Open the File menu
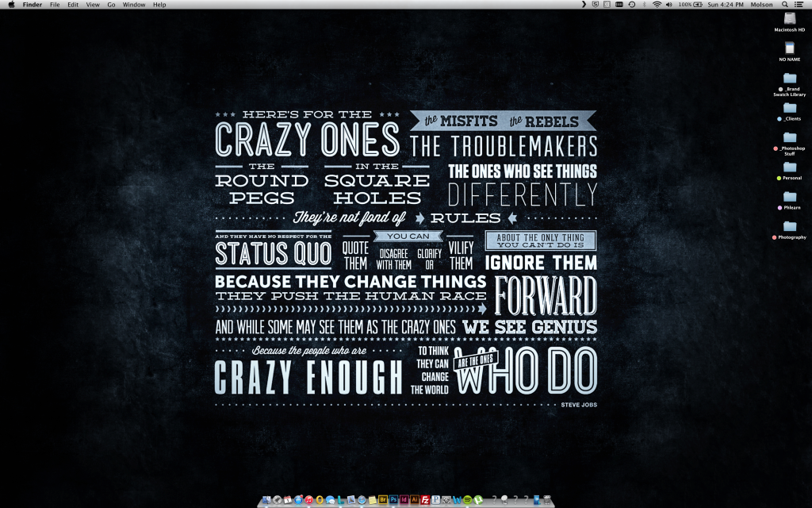This screenshot has height=508, width=812. 55,5
